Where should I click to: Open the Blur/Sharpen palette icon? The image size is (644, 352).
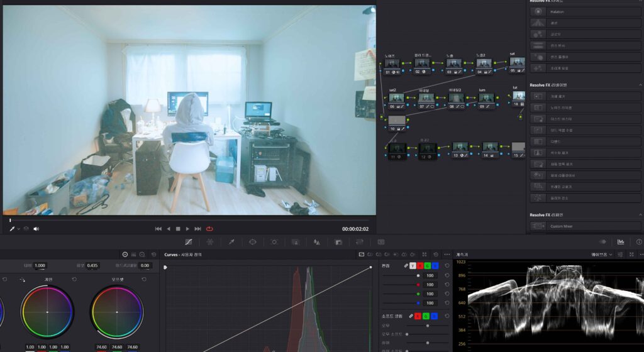pyautogui.click(x=317, y=242)
